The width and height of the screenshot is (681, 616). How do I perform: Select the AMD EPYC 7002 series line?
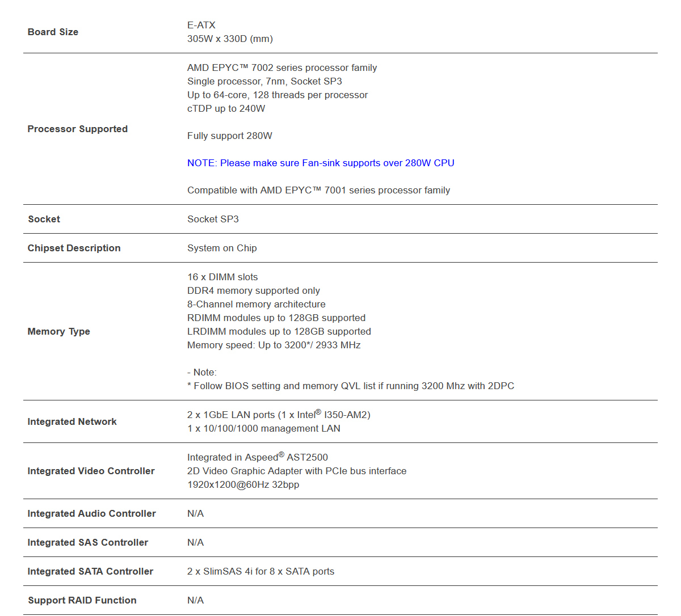point(282,68)
